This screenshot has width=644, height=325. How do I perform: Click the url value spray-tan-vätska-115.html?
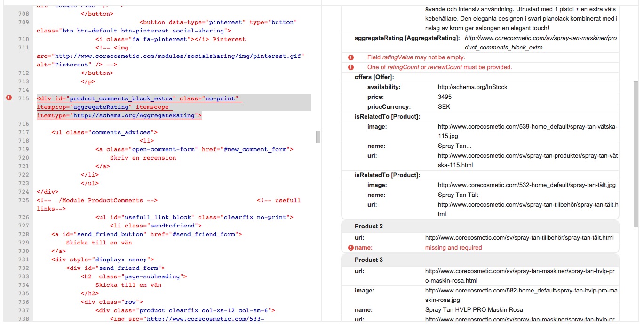527,161
